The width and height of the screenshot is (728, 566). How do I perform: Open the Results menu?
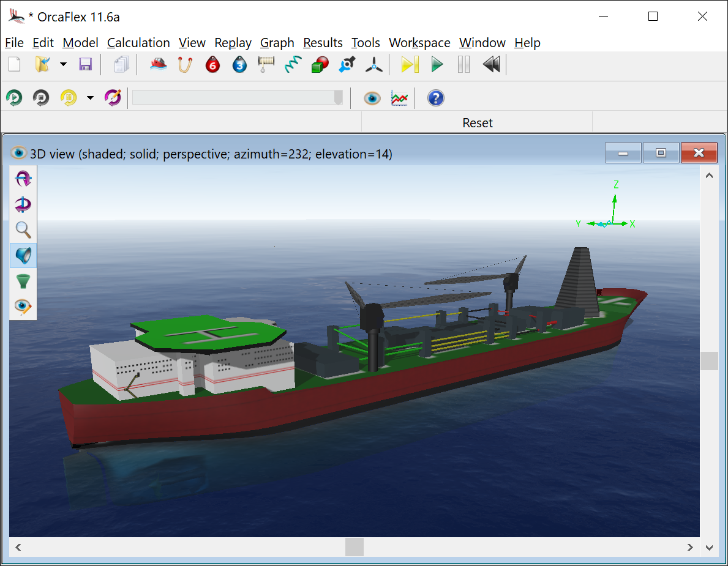[323, 42]
